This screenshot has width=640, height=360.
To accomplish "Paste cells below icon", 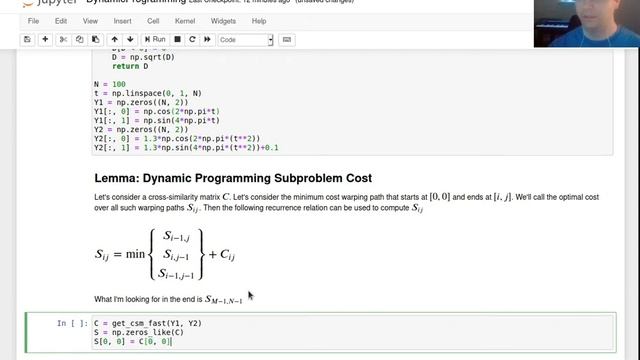I will 96,40.
